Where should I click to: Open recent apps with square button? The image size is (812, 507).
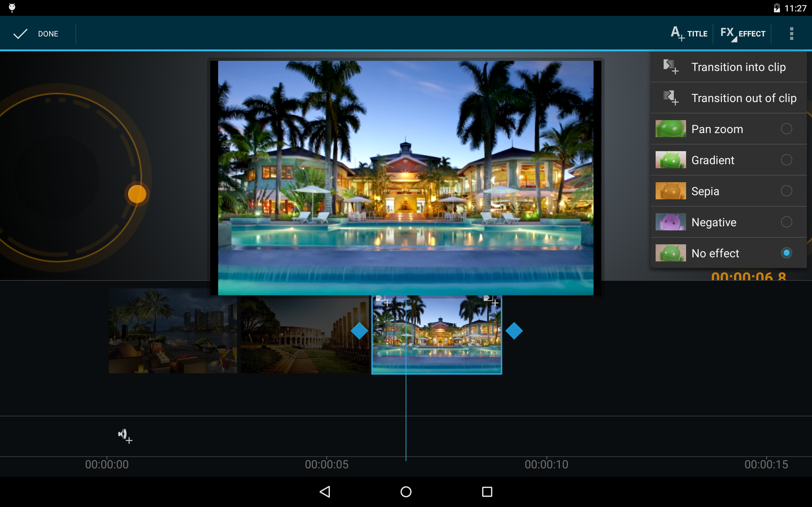click(x=487, y=491)
